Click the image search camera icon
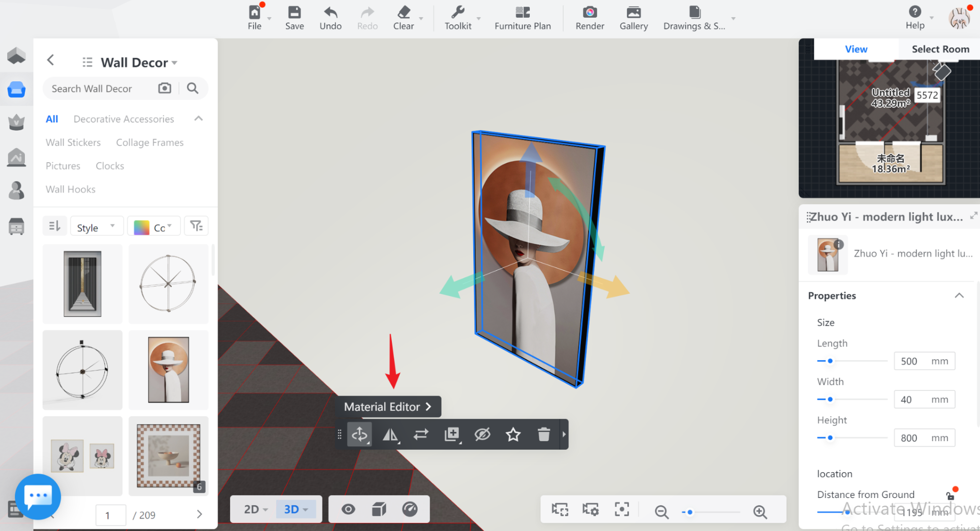 pyautogui.click(x=165, y=88)
